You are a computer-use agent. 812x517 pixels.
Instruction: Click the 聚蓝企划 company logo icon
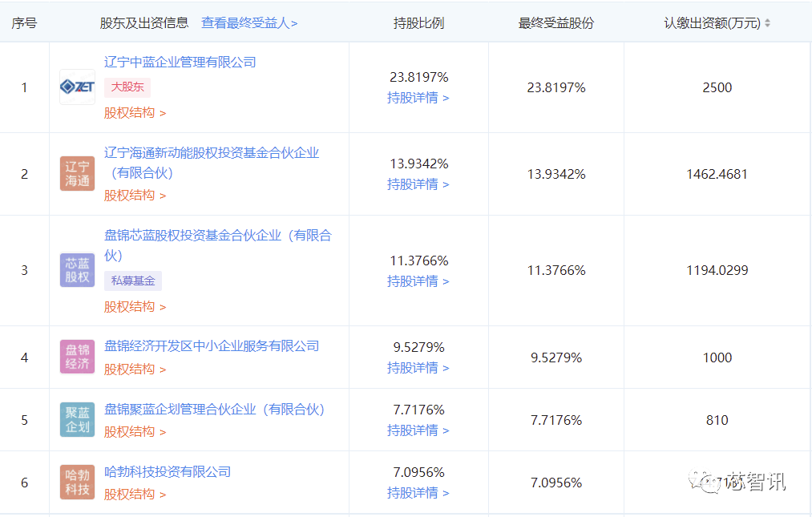[x=77, y=419]
